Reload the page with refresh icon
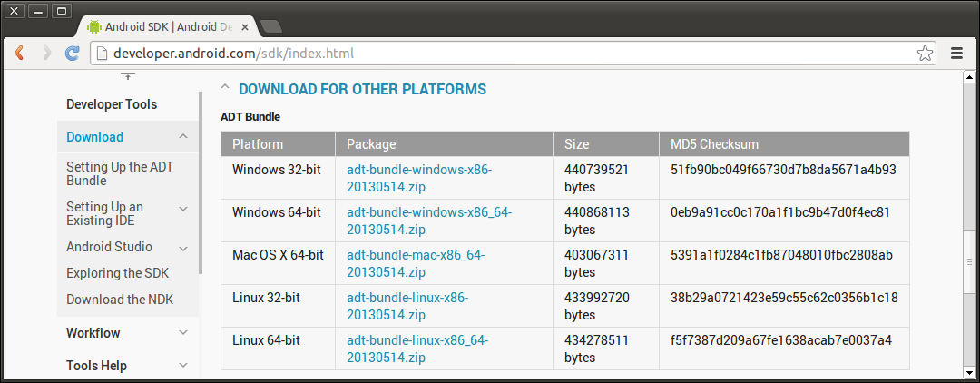980x383 pixels. pyautogui.click(x=73, y=54)
